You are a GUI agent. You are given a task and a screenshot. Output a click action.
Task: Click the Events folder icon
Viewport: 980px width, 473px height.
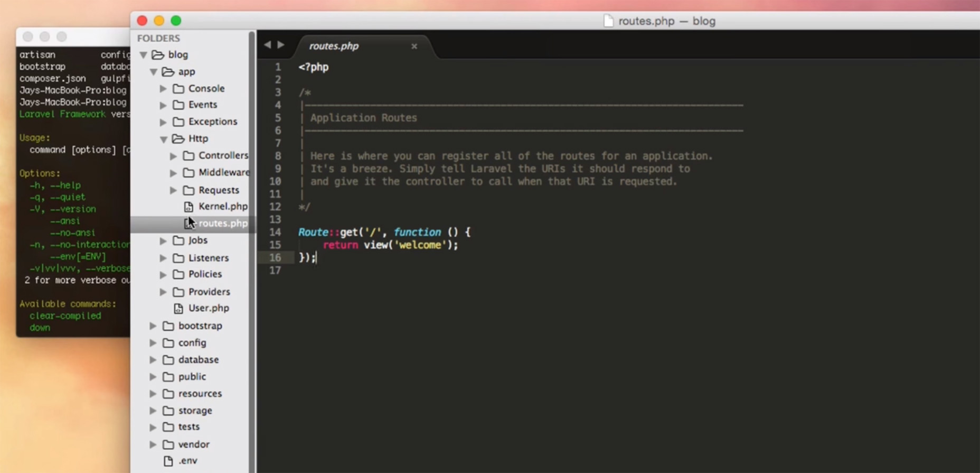[178, 105]
